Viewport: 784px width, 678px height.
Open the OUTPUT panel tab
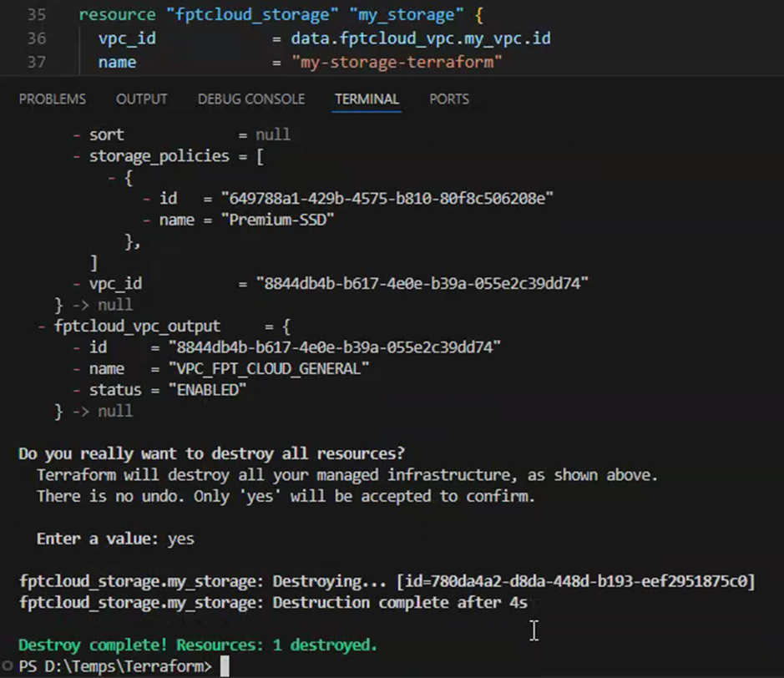[141, 99]
